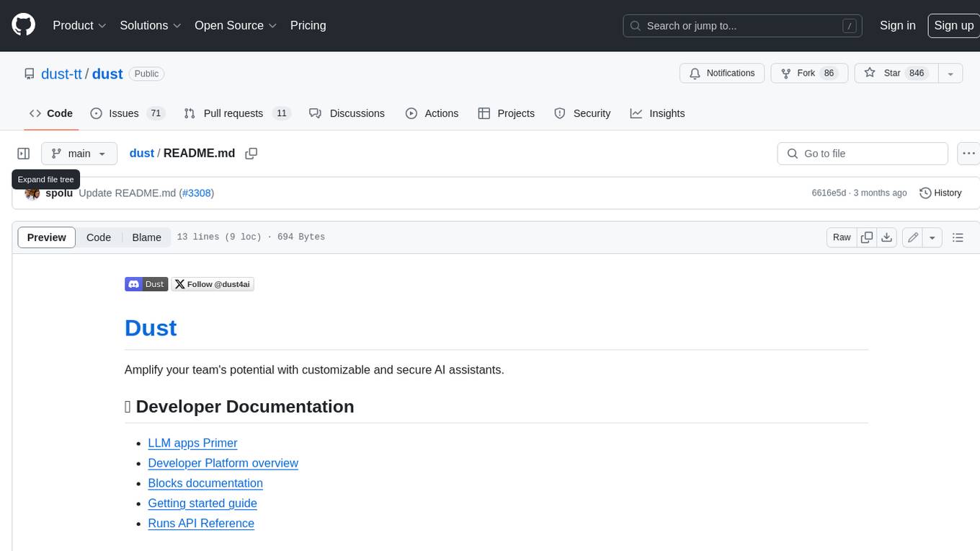Open more edit options dropdown
The width and height of the screenshot is (980, 551).
932,237
